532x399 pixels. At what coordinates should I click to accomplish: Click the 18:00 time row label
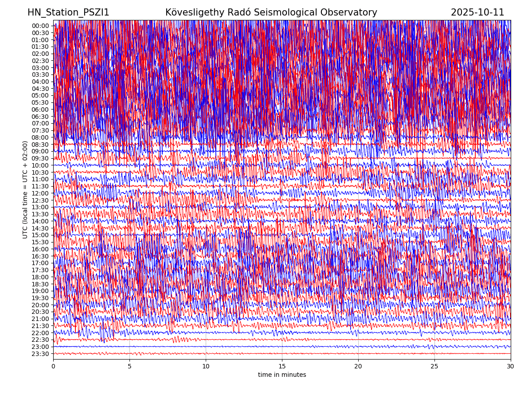pos(40,277)
